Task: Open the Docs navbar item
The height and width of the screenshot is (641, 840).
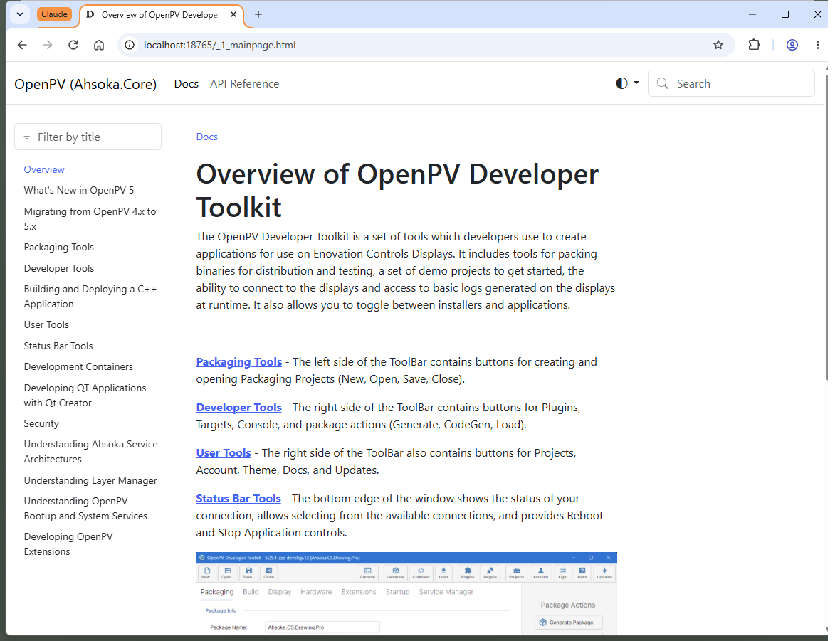Action: pos(187,84)
